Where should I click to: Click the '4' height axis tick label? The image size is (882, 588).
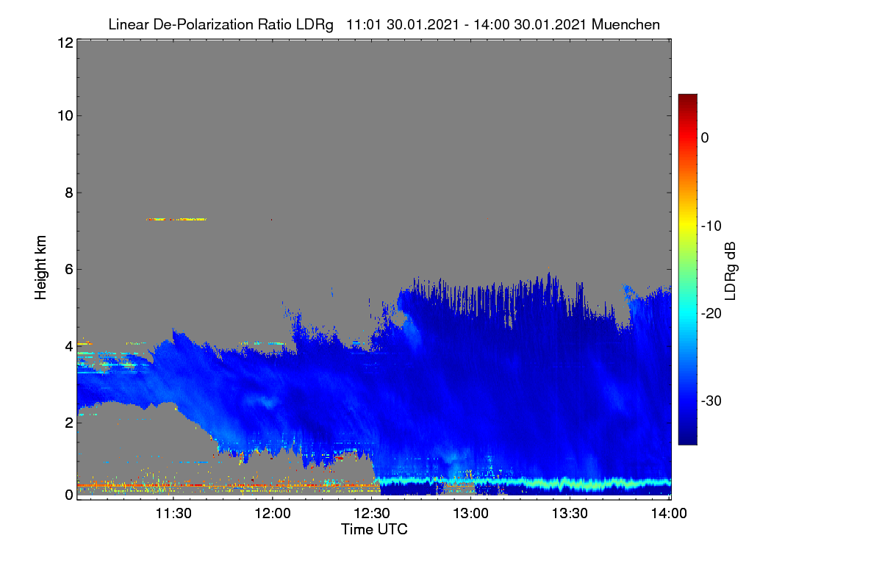point(68,345)
